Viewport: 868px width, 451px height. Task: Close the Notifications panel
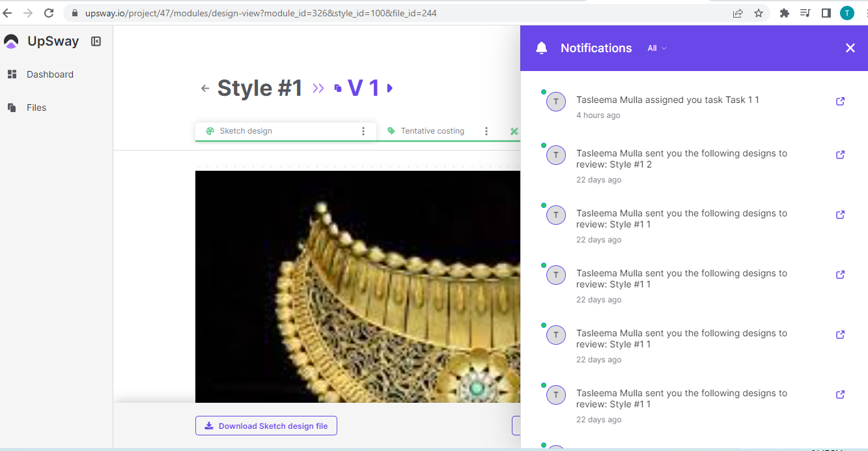point(850,48)
